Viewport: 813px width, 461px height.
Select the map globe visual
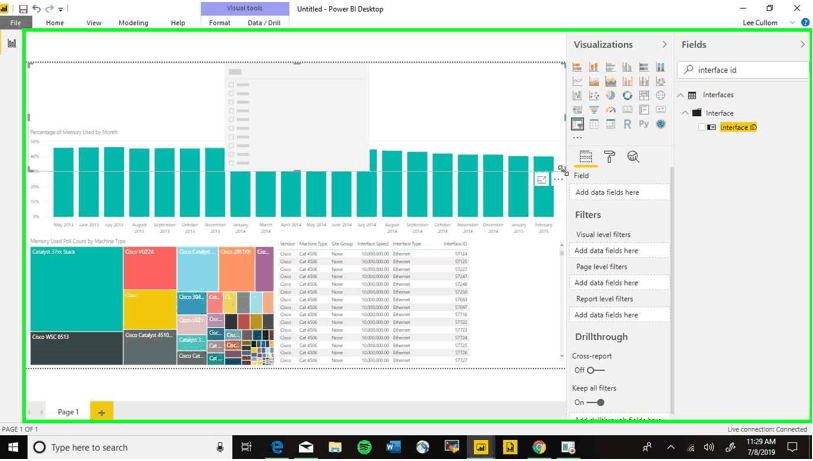click(x=660, y=95)
